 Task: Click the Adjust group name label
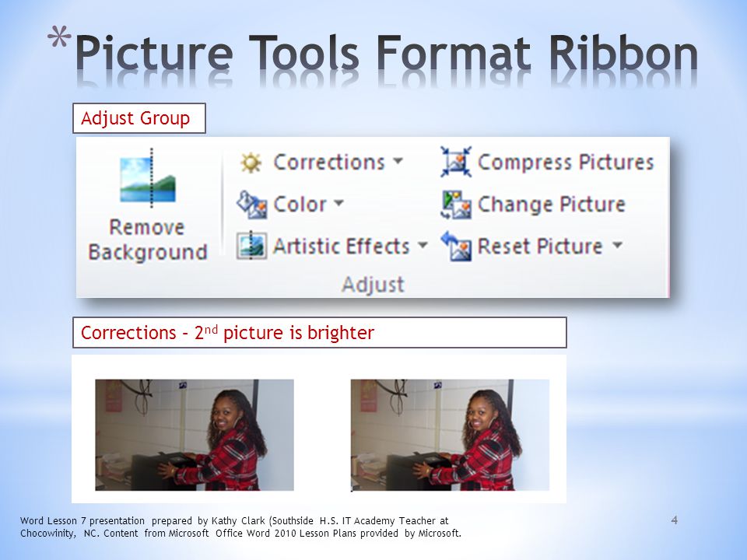(x=373, y=285)
